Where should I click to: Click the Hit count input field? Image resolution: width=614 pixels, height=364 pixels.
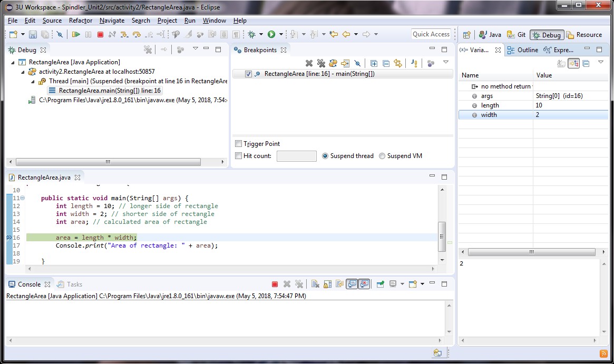(x=296, y=156)
